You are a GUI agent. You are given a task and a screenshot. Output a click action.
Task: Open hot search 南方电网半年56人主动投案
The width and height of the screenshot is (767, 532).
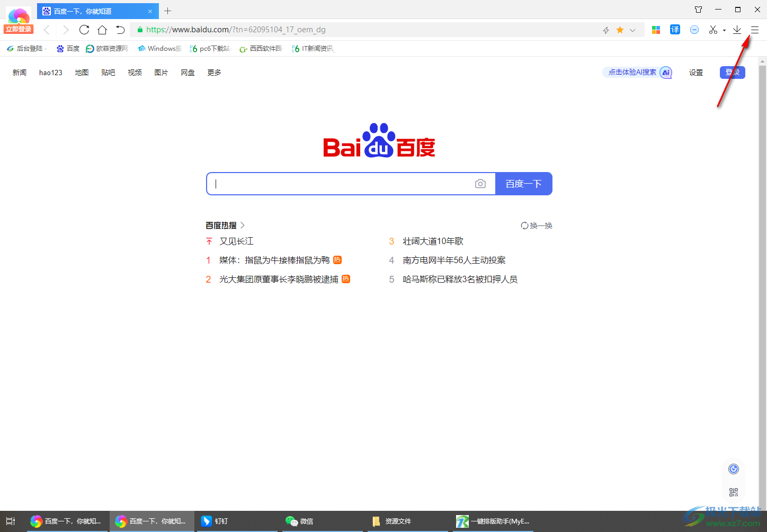[x=454, y=260]
